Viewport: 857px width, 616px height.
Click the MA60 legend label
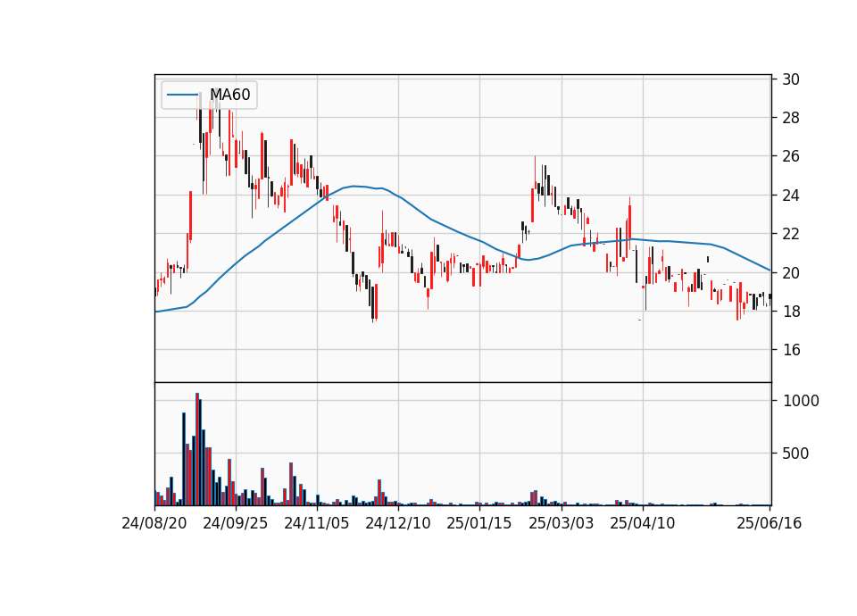click(x=230, y=95)
